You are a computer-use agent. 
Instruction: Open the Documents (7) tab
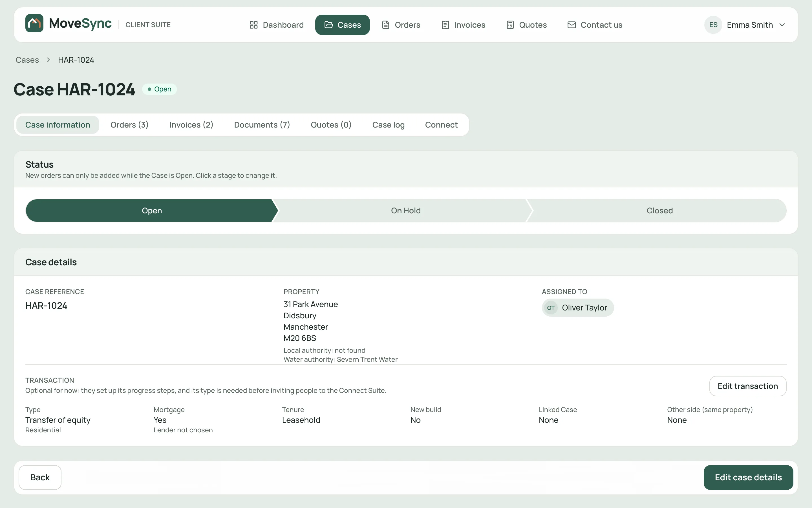click(262, 125)
